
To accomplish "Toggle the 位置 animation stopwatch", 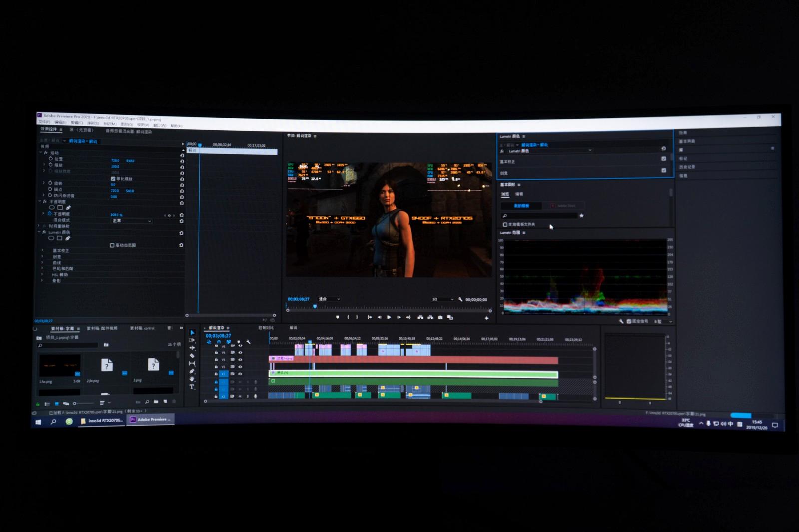I will [x=51, y=159].
